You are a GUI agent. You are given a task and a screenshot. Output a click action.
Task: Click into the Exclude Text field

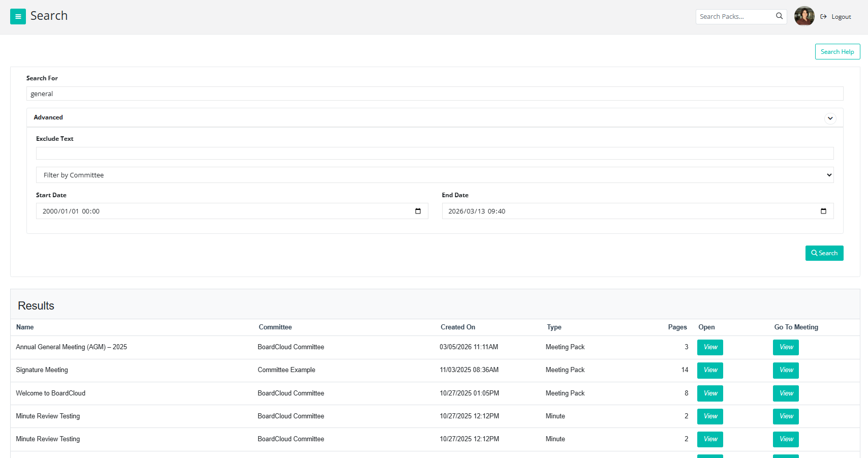pyautogui.click(x=435, y=154)
